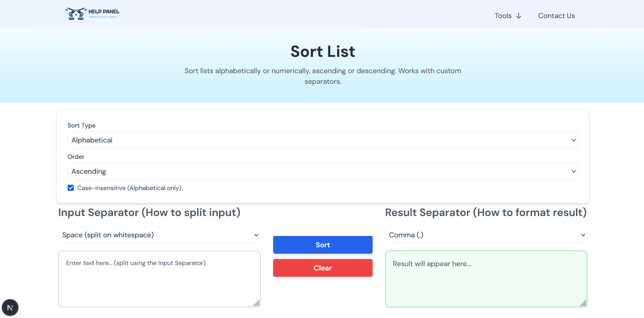Toggle the Case-insensitive checkbox

coord(71,188)
